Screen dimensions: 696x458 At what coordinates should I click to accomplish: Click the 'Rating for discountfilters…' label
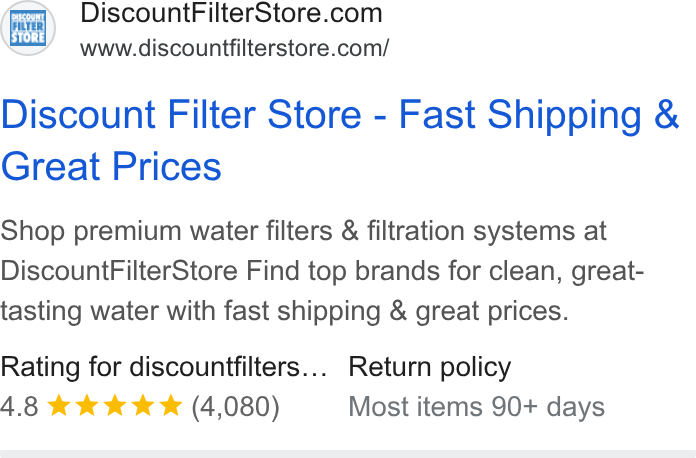click(x=163, y=367)
